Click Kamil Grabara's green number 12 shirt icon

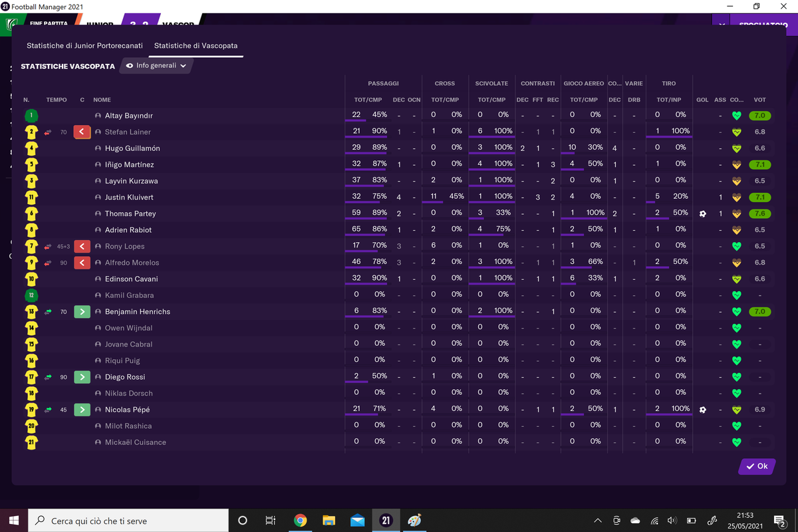31,295
